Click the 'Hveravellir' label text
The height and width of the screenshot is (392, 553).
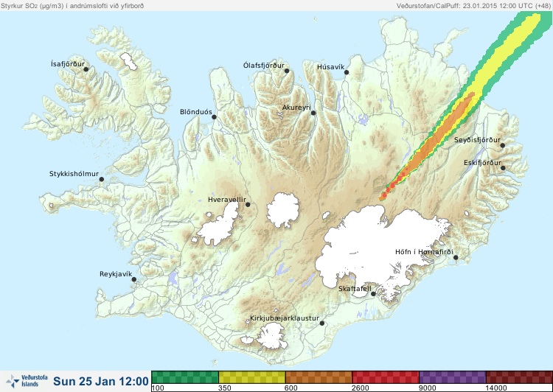pos(227,200)
